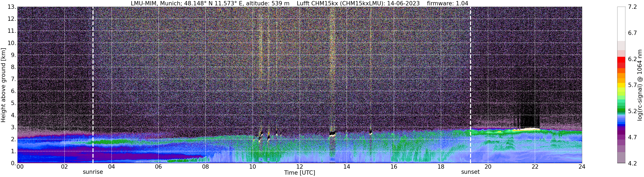Click the height tick label '7.'
The height and width of the screenshot is (177, 644).
(x=13, y=79)
